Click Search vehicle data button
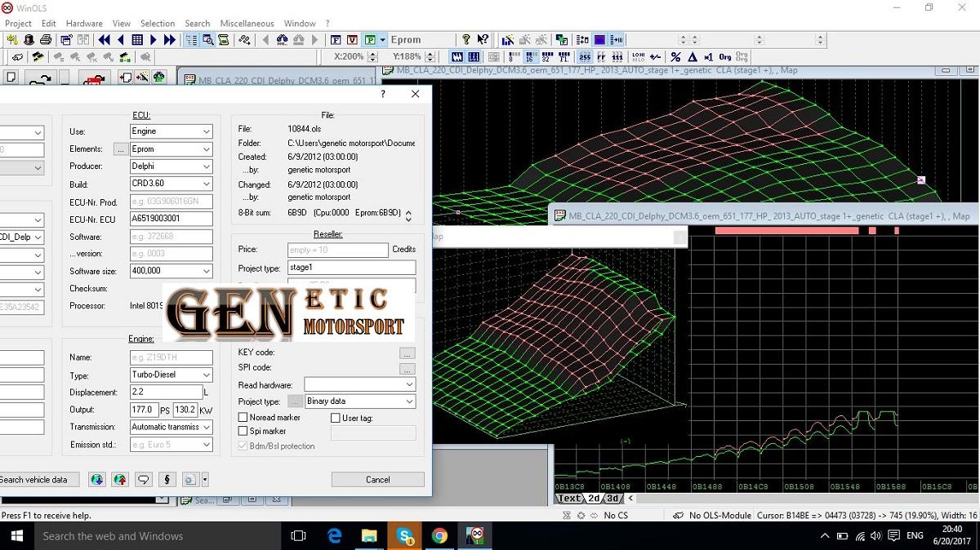 coord(37,480)
